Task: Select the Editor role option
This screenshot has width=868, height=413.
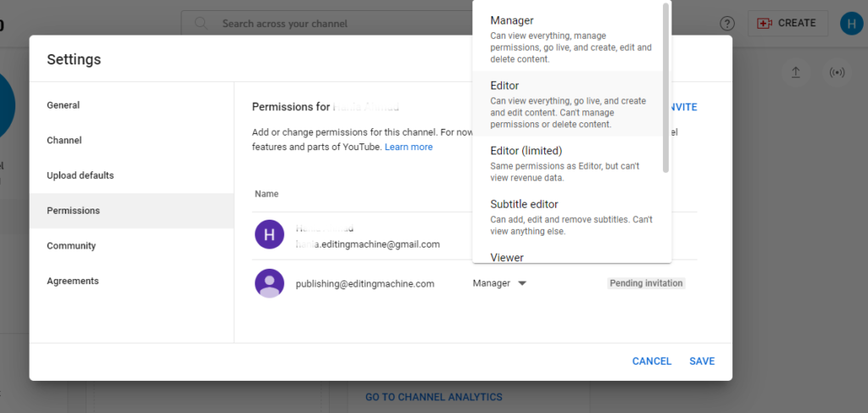Action: click(x=567, y=103)
